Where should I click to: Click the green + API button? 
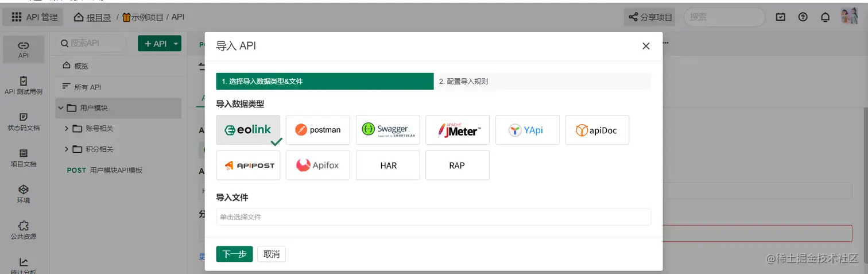click(x=154, y=44)
